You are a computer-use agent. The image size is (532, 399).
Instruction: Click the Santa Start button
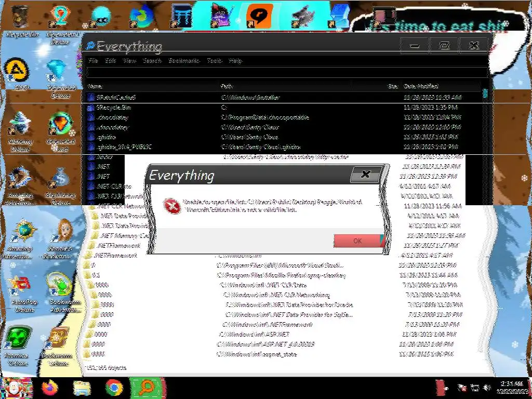[x=16, y=388]
